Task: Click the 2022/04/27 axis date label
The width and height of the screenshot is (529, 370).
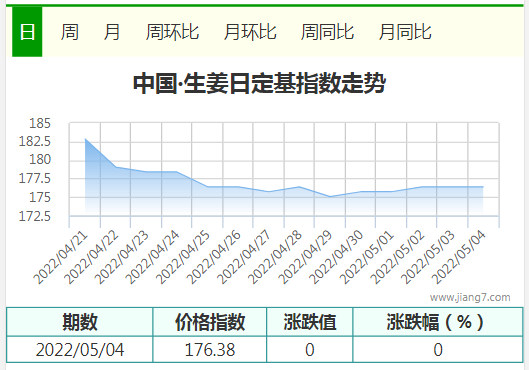Action: point(245,258)
